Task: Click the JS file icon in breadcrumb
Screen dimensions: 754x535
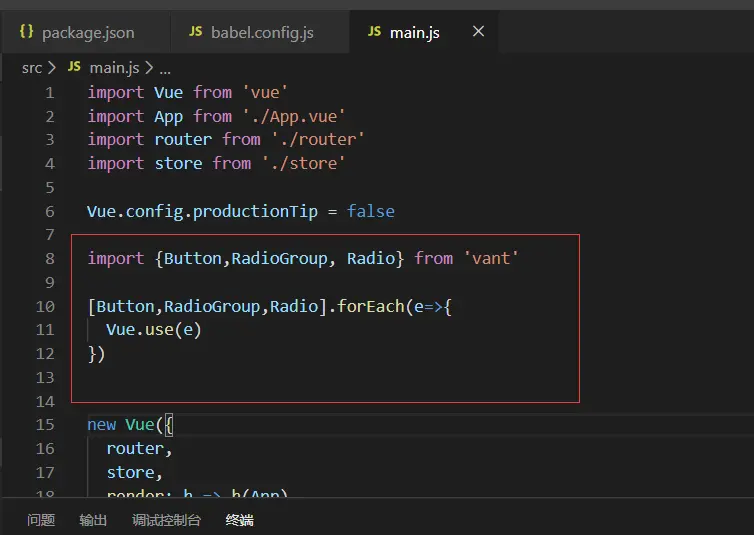Action: pyautogui.click(x=74, y=68)
